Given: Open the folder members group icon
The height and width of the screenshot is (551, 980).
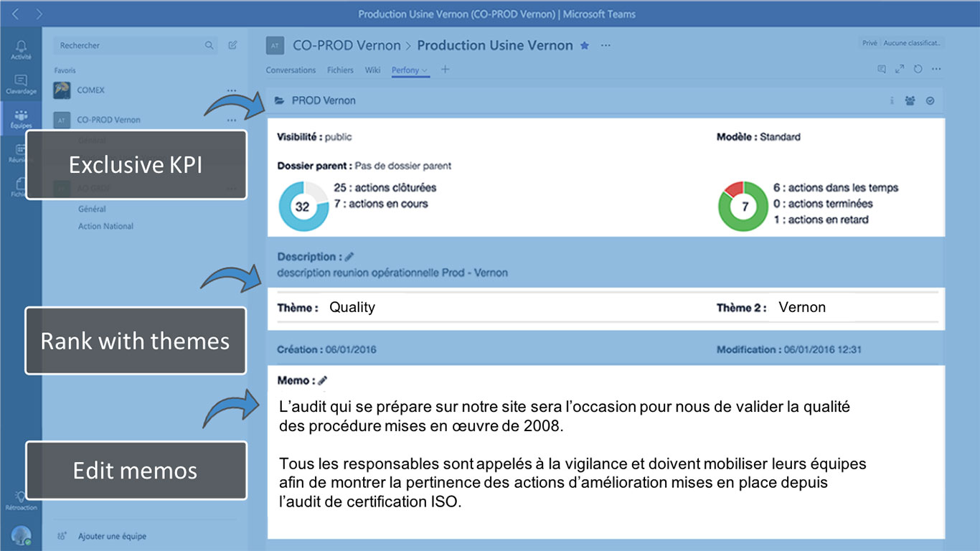Looking at the screenshot, I should pyautogui.click(x=910, y=101).
